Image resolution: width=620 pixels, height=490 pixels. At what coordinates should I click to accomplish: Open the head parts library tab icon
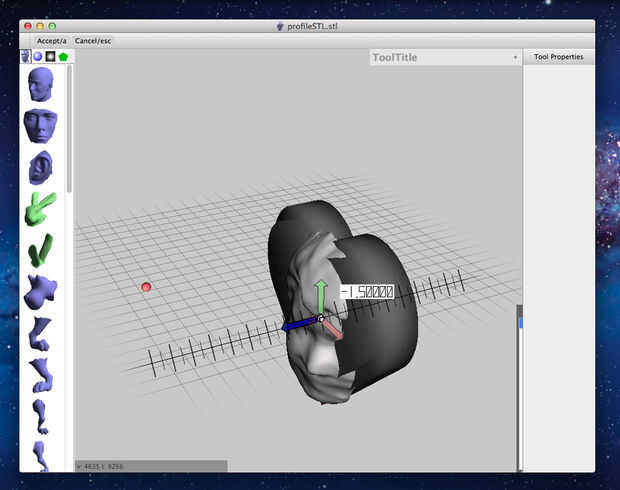[x=26, y=57]
